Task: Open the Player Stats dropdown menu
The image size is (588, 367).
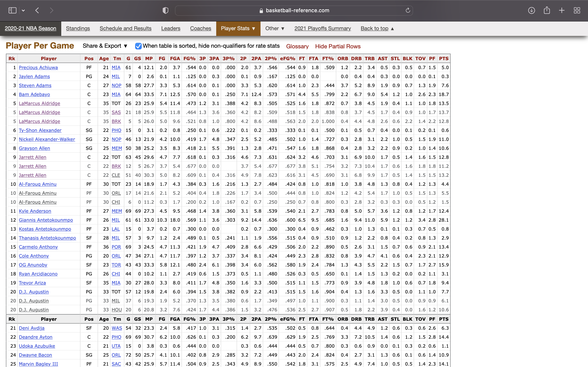Action: click(238, 28)
